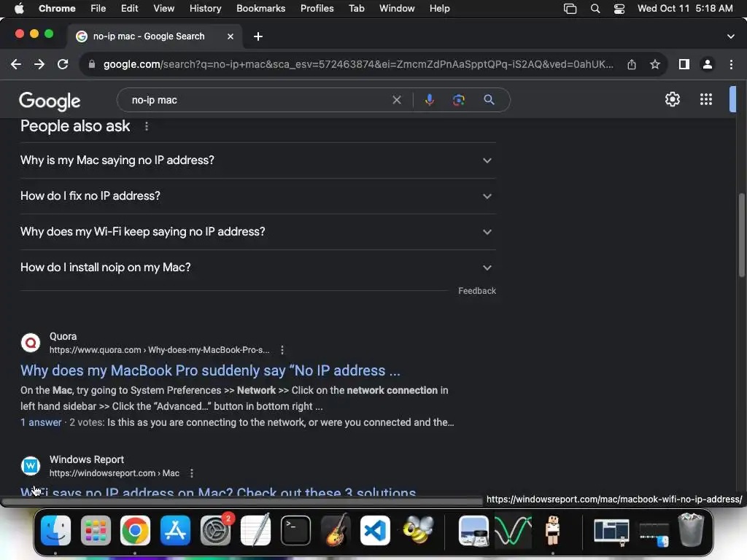Open Trash in the Dock
The height and width of the screenshot is (560, 747).
point(691,529)
